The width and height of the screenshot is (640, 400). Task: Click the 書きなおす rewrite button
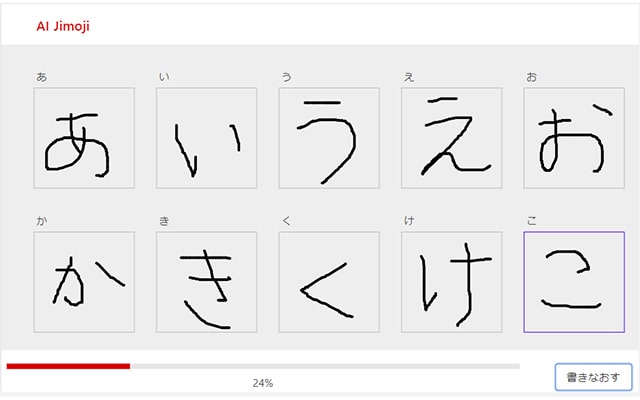[593, 377]
